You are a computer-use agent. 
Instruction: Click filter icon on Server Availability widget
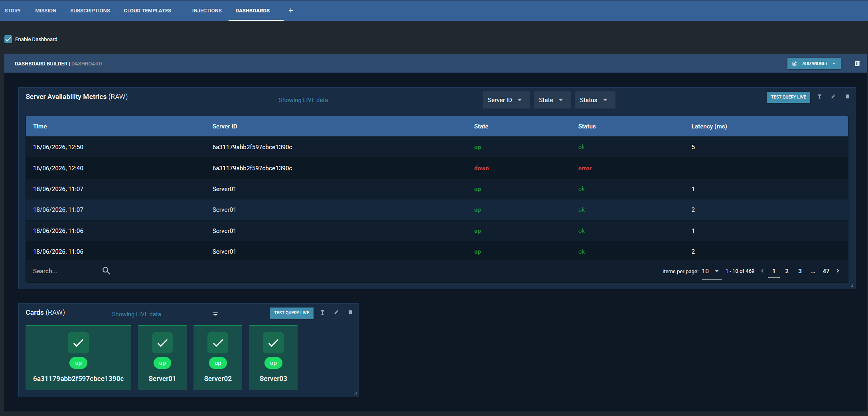[x=819, y=97]
